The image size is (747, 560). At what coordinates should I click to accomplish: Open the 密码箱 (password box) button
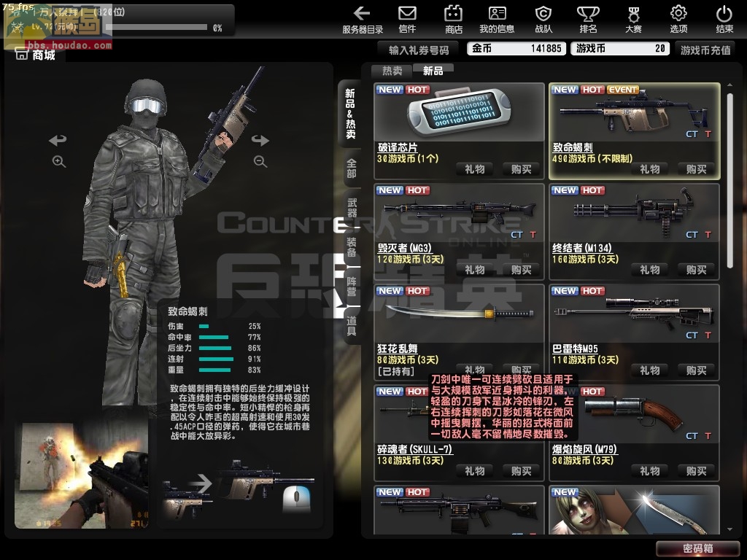click(x=697, y=548)
